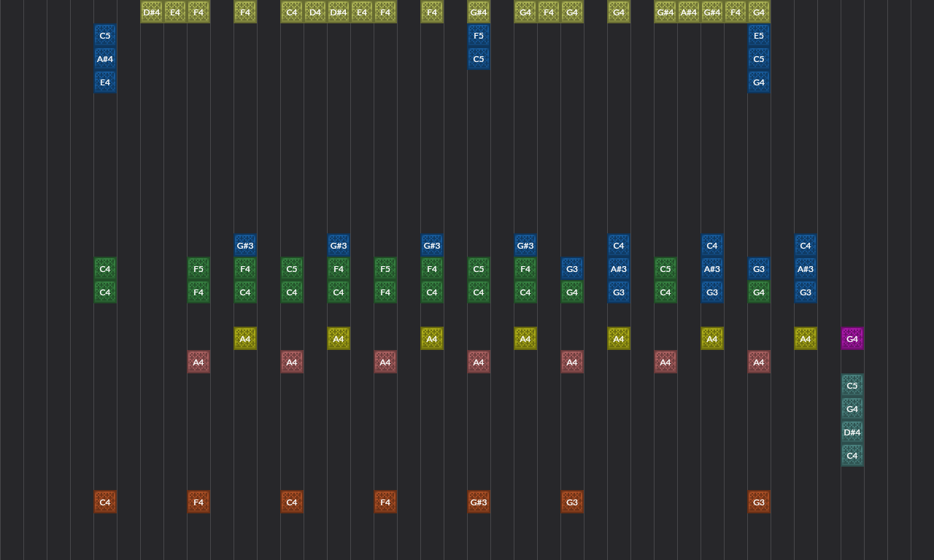Select the olive D4 note in top row
The image size is (934, 560).
coord(314,12)
